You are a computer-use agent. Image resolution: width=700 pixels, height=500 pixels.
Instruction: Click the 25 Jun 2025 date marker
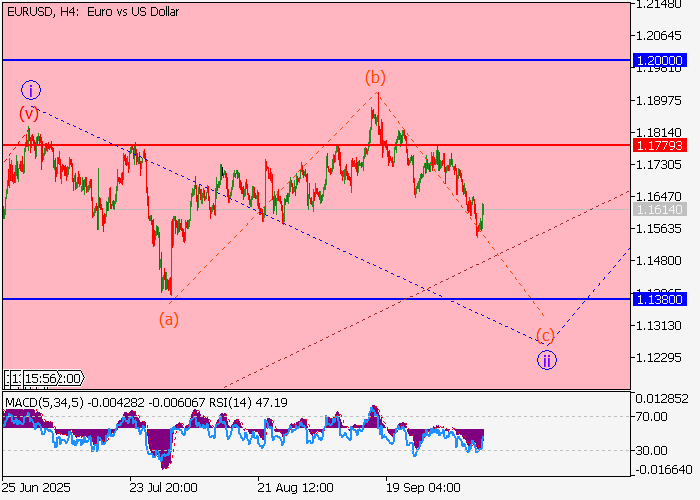click(35, 487)
